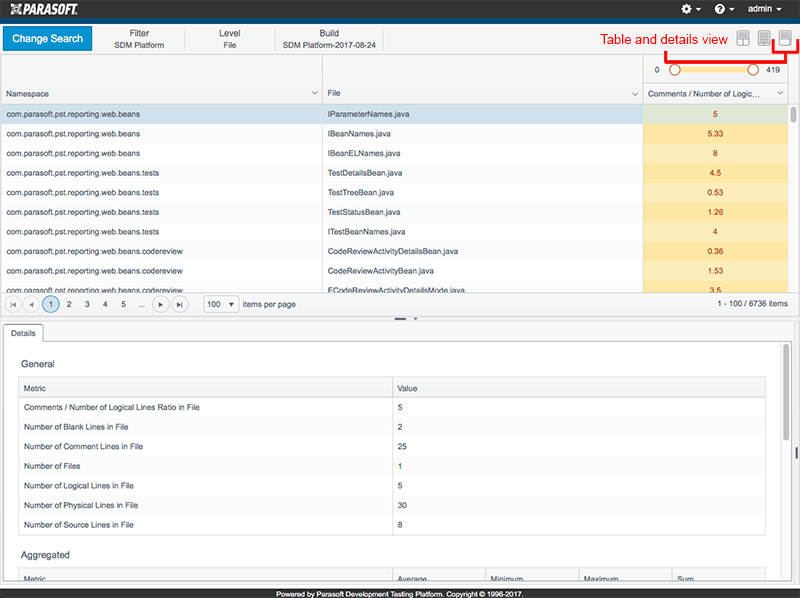Click the 1 - 100 / 6736 items count
800x598 pixels.
tap(752, 304)
